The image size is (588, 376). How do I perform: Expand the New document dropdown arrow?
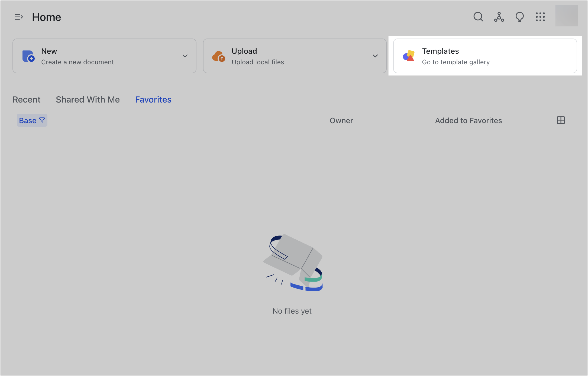(185, 56)
